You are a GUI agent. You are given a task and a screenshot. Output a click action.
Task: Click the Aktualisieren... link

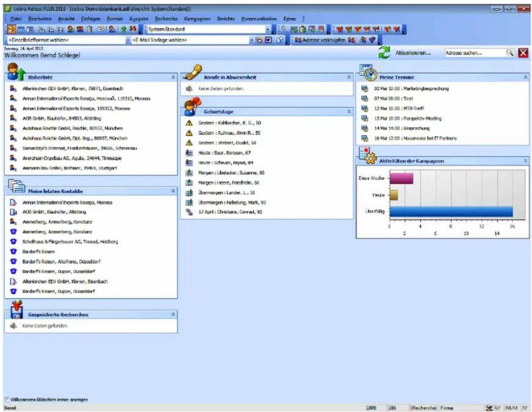pos(413,53)
